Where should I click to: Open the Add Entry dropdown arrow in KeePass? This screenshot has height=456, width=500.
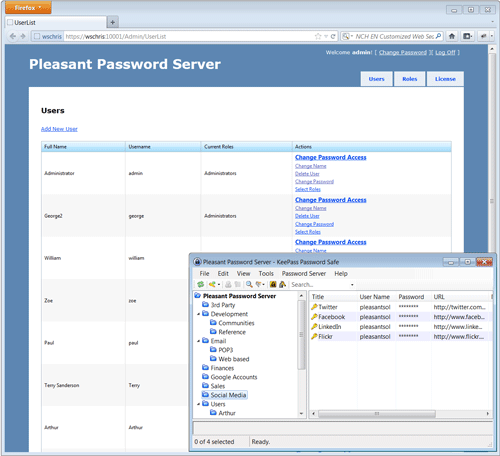tap(219, 285)
